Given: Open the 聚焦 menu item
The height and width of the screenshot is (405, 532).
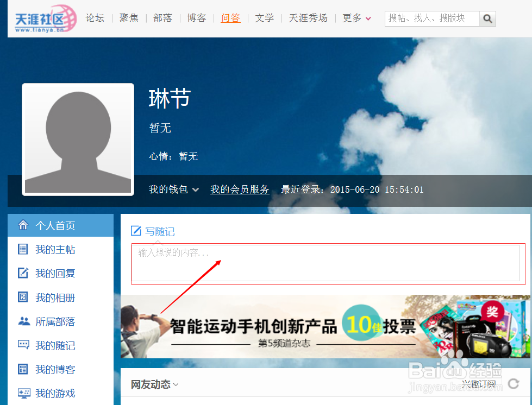Looking at the screenshot, I should (x=129, y=18).
